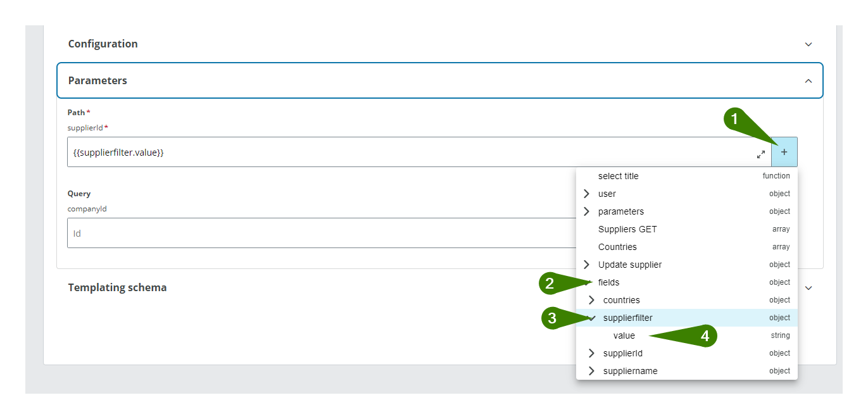
Task: Select the value string under supplierfilter
Action: coord(624,335)
